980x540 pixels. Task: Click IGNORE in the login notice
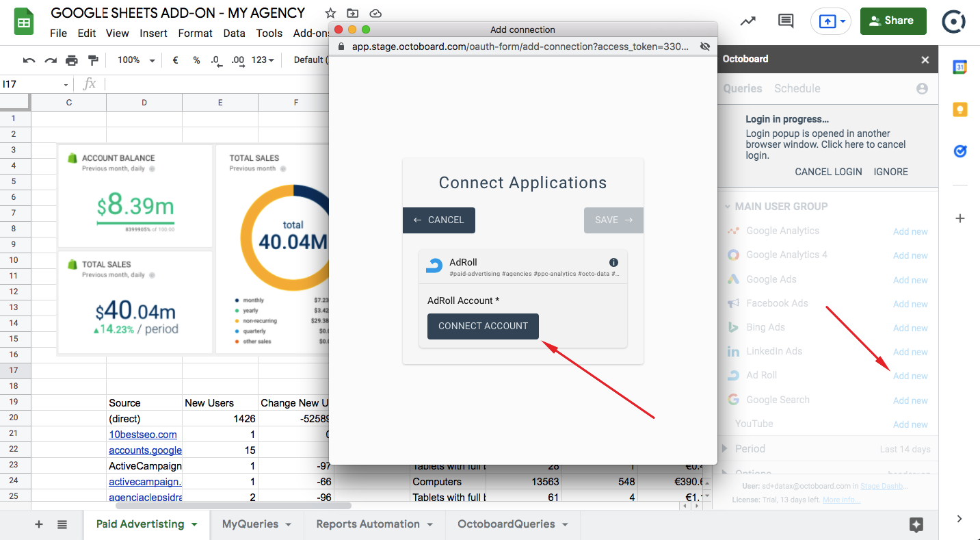891,172
